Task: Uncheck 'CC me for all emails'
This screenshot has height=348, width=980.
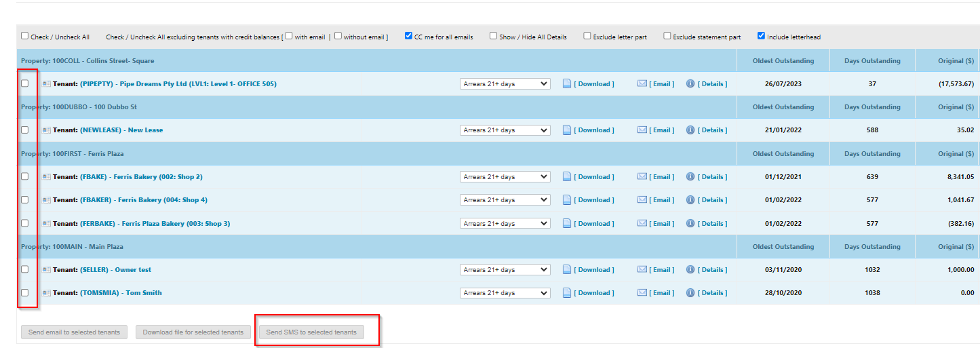Action: click(x=408, y=36)
